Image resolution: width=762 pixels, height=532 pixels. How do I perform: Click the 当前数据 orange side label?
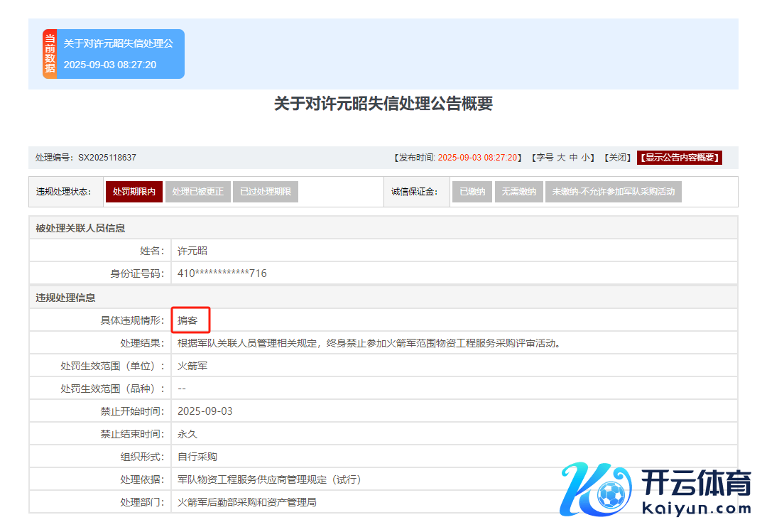pos(49,54)
